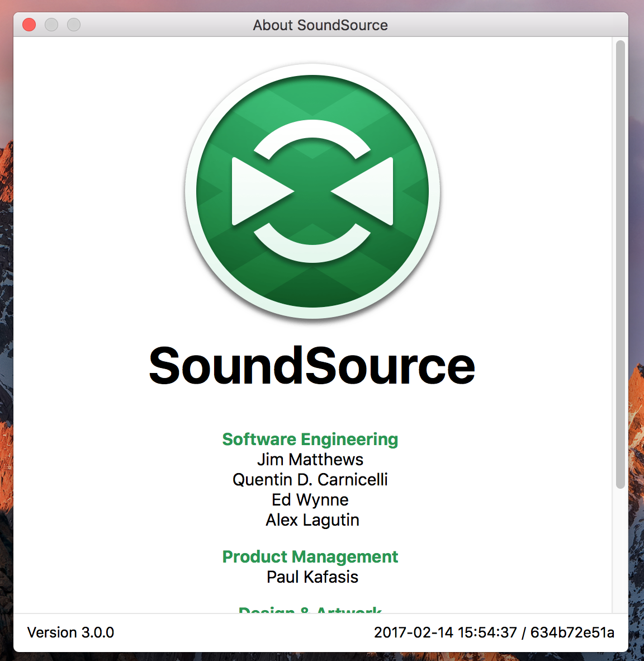644x661 pixels.
Task: Click the large SoundSource app name
Action: click(312, 366)
